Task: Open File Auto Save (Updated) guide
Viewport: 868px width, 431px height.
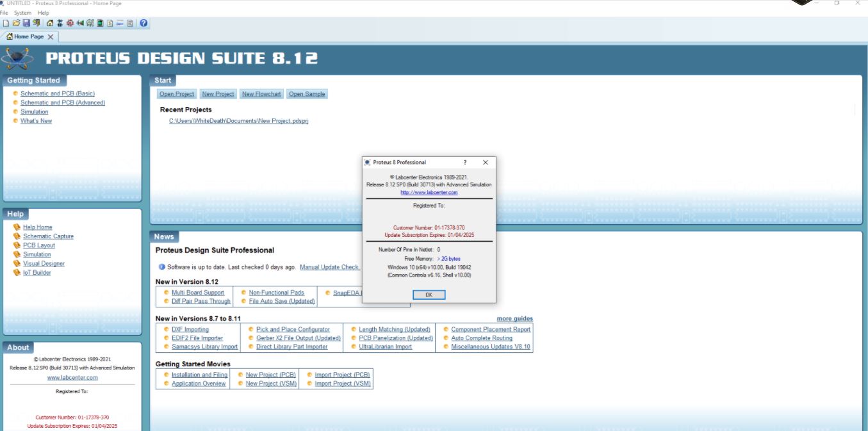Action: tap(282, 301)
